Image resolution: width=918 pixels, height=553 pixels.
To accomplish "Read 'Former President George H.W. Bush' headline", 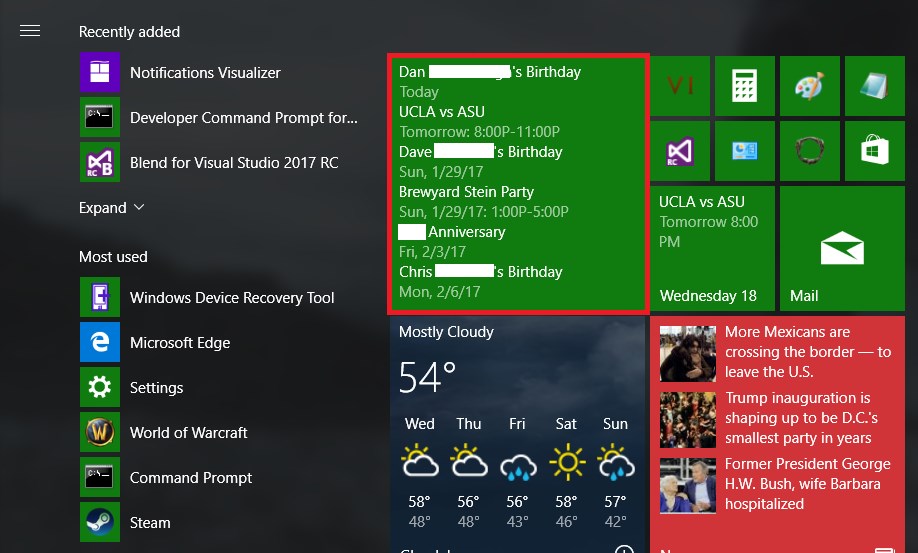I will click(807, 484).
